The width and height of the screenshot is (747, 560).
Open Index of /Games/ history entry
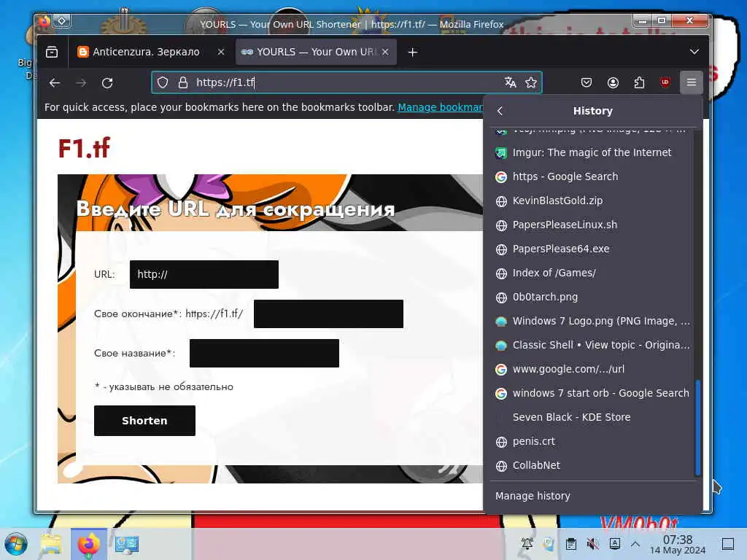pyautogui.click(x=592, y=273)
